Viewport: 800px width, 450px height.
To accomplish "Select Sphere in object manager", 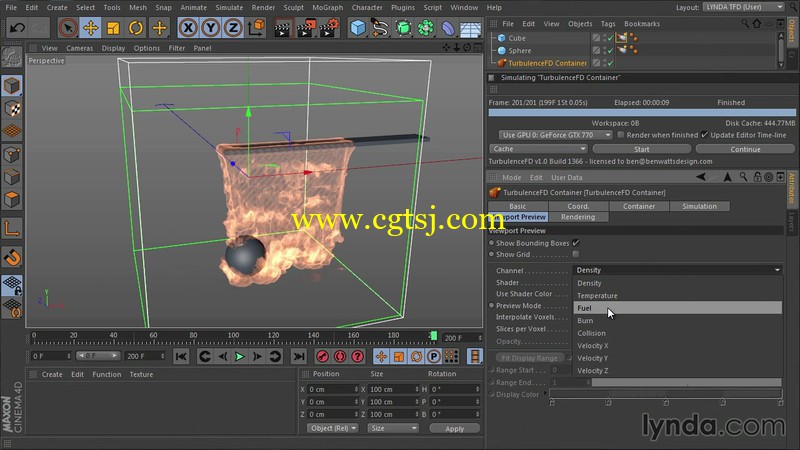I will [x=519, y=51].
